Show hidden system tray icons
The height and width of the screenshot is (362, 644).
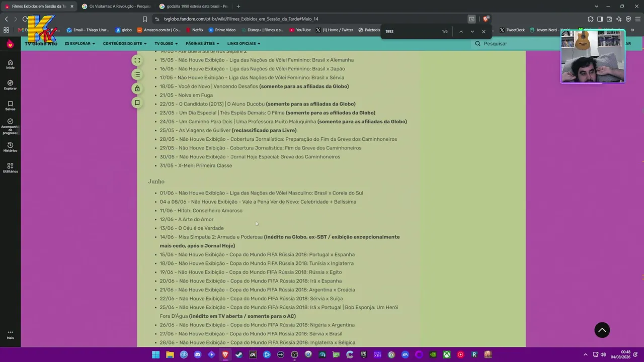point(585,354)
